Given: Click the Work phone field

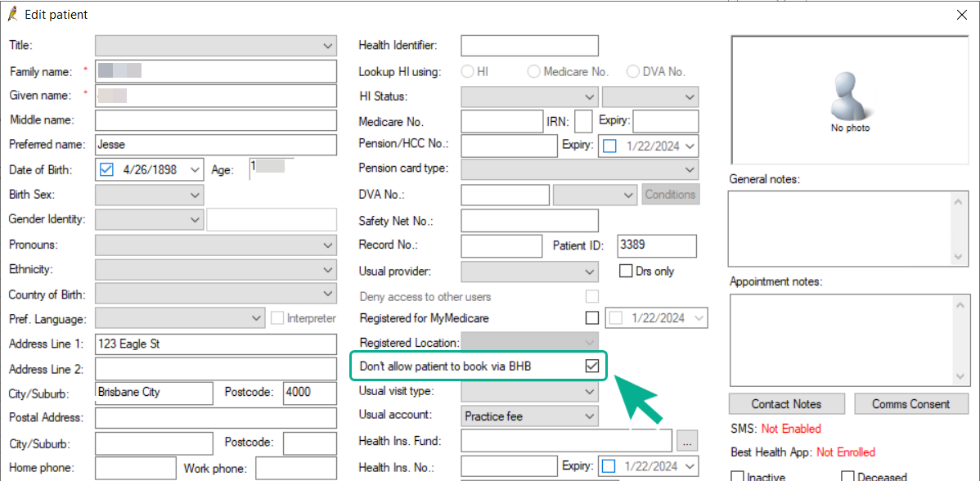Looking at the screenshot, I should click(x=296, y=467).
